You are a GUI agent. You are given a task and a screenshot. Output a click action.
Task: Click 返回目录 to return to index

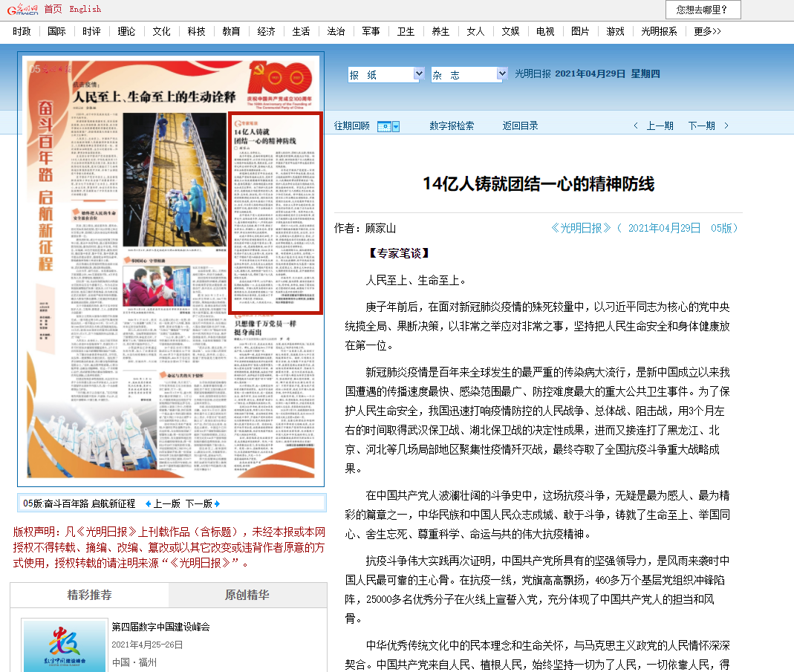click(x=520, y=125)
